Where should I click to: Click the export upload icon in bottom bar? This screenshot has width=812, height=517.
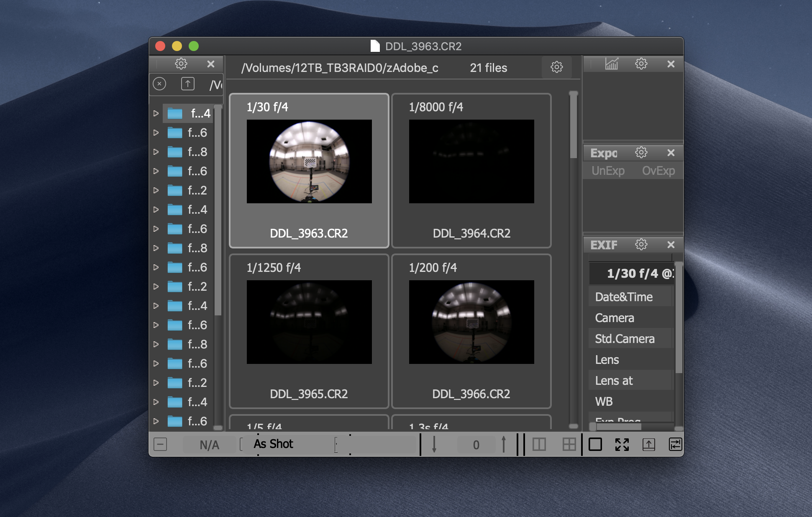pos(648,445)
